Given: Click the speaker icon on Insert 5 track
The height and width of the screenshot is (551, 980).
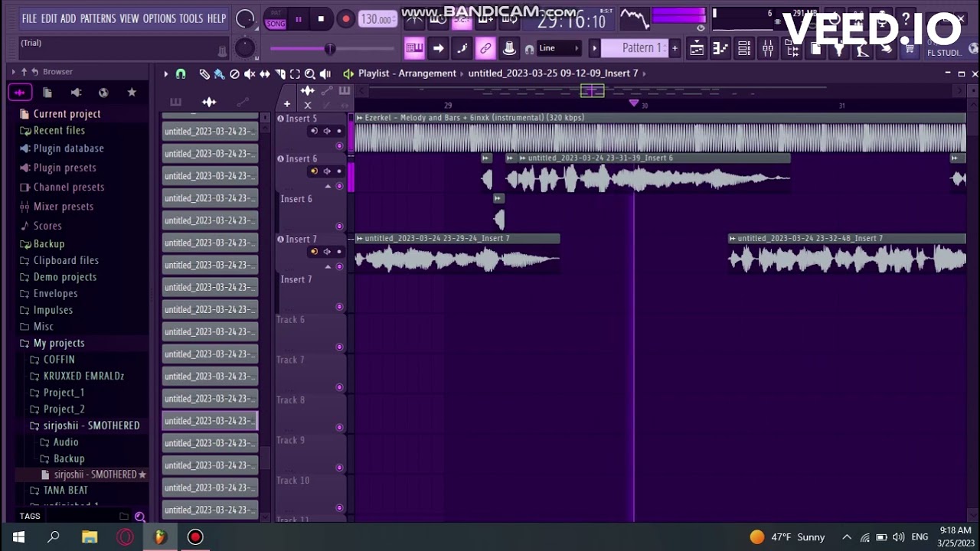Looking at the screenshot, I should click(x=327, y=131).
